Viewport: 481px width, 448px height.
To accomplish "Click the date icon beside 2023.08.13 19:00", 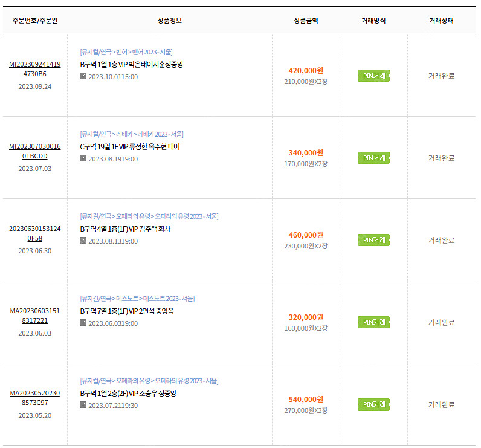I will 83,240.
